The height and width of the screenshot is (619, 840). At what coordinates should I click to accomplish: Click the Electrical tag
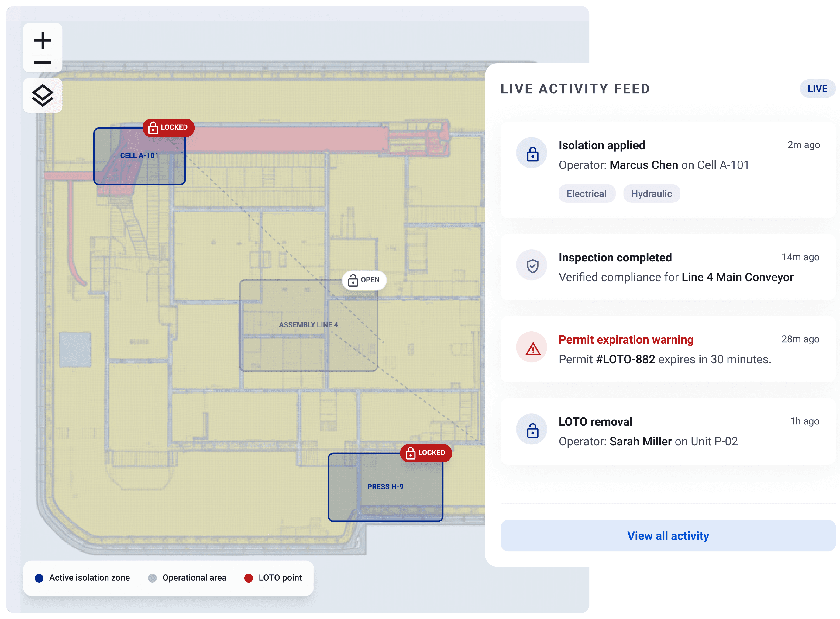(x=586, y=194)
